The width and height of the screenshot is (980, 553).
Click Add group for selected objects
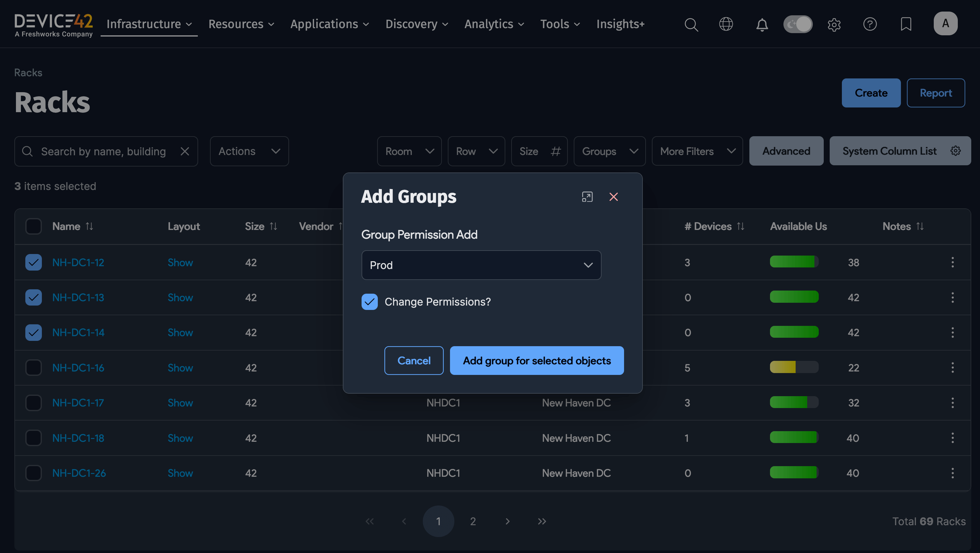click(537, 361)
